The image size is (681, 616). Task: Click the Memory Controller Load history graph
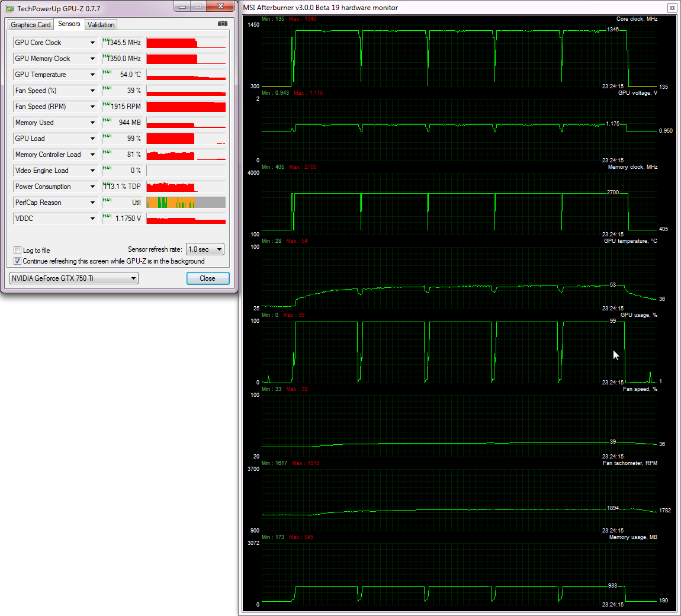(186, 155)
